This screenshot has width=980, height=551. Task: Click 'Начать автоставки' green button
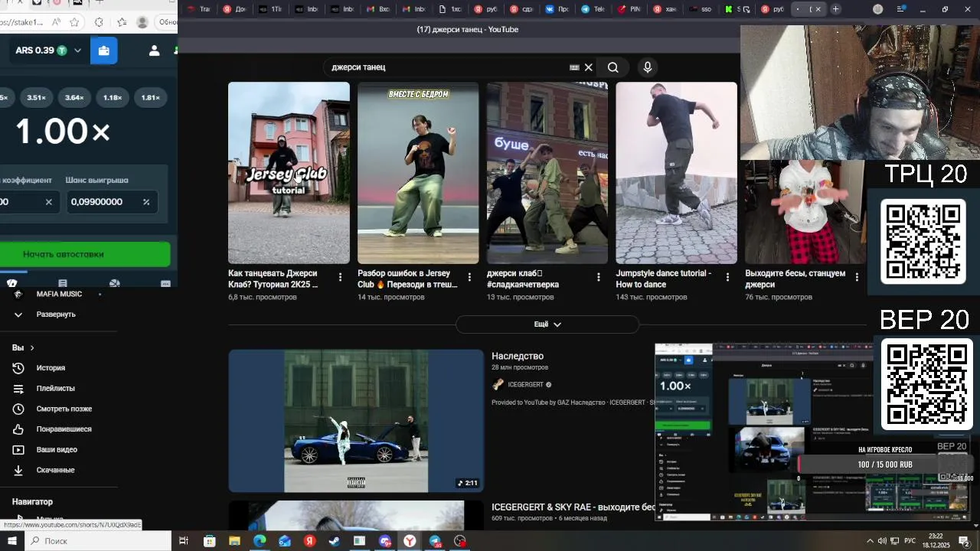(x=85, y=254)
